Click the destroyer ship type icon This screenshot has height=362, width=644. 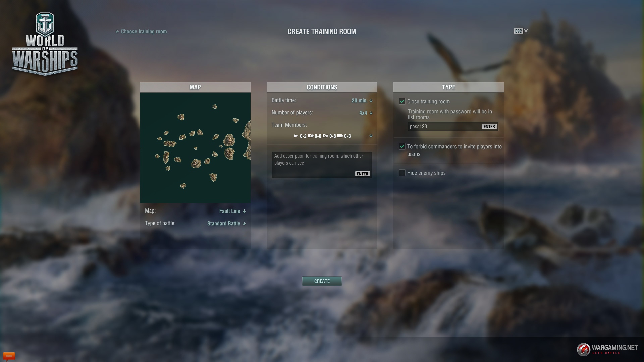click(296, 136)
